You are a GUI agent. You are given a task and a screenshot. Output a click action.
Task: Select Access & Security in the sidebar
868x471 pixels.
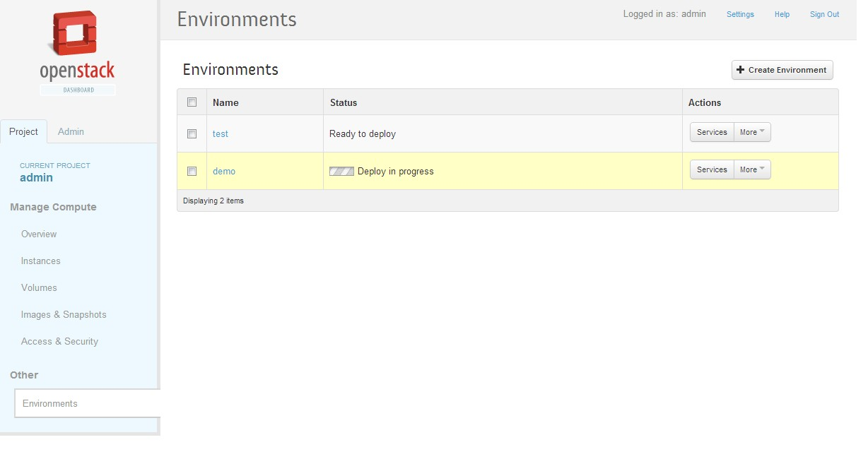[59, 341]
